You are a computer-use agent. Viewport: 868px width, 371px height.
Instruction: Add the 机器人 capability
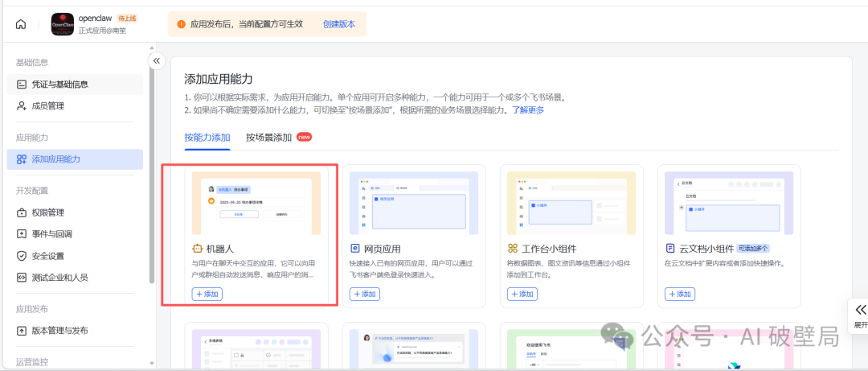pyautogui.click(x=207, y=294)
